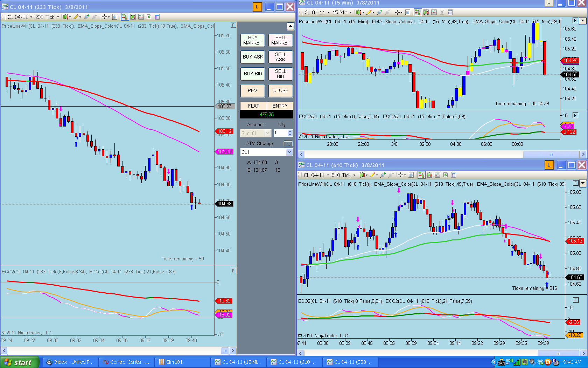Place a BUY ASK order
This screenshot has height=368, width=588.
coord(253,57)
